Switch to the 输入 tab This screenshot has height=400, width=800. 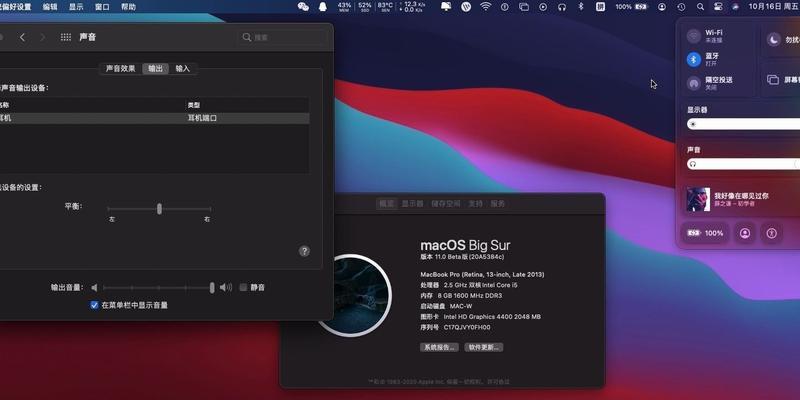tap(183, 68)
